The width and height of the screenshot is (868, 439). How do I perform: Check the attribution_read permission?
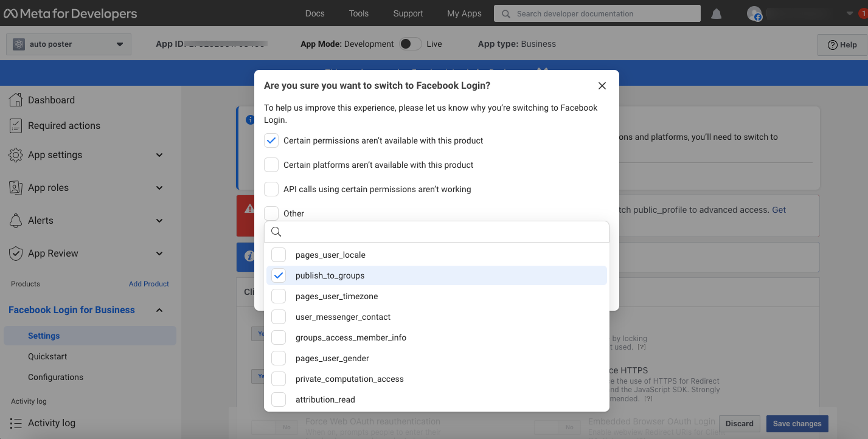(x=279, y=399)
